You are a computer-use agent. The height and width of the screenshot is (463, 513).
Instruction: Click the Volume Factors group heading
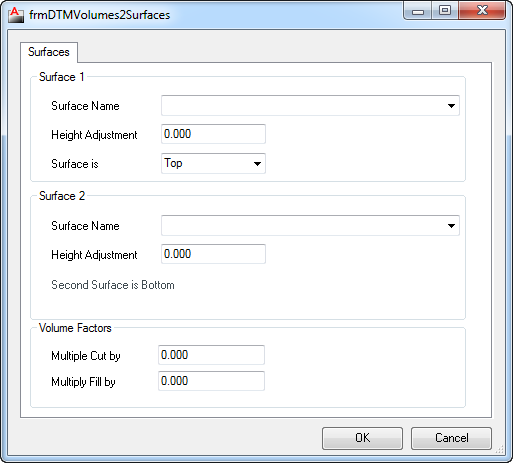[75, 328]
